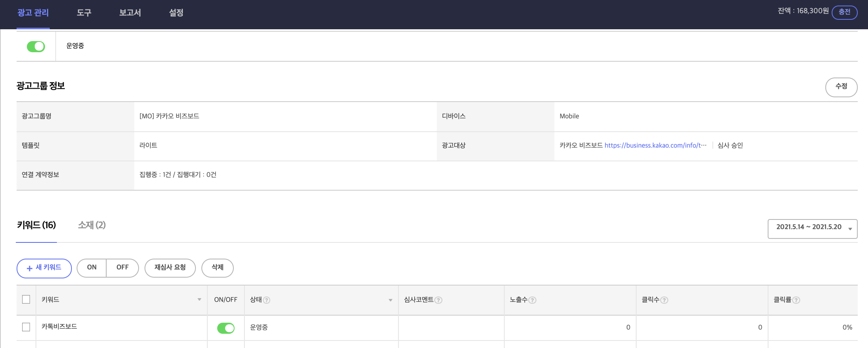The width and height of the screenshot is (868, 348).
Task: Click help icon next to 클릭수 column
Action: click(664, 300)
